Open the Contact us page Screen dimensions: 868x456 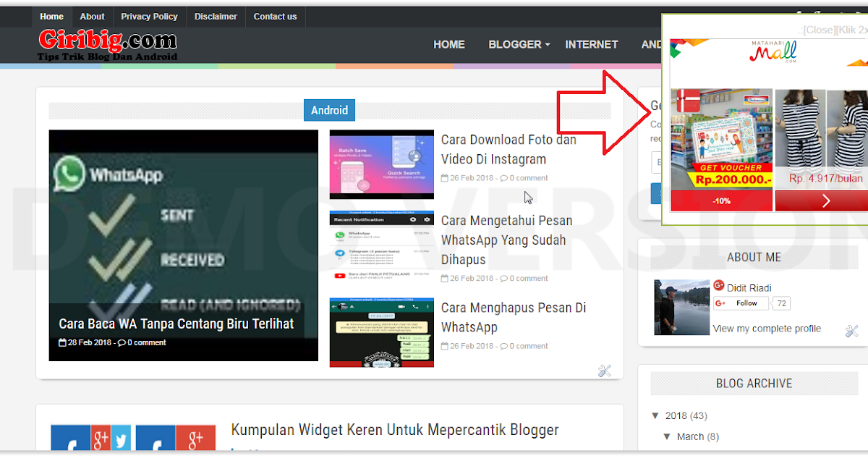[x=275, y=17]
